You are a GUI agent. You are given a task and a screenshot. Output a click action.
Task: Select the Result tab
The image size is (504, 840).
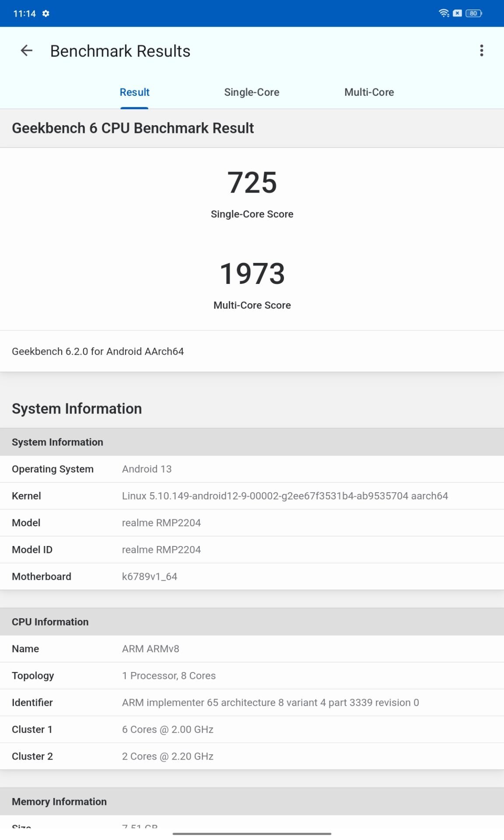(134, 92)
